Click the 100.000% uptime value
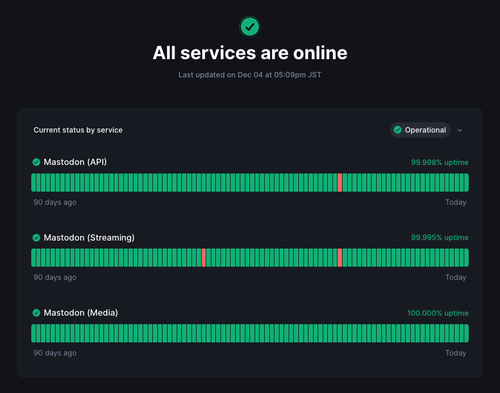 [438, 313]
